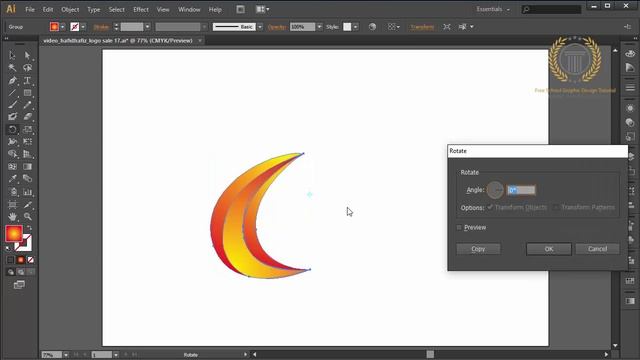Screen dimensions: 640x360
Task: Set paint to Gradient mode button
Action: click(x=20, y=260)
